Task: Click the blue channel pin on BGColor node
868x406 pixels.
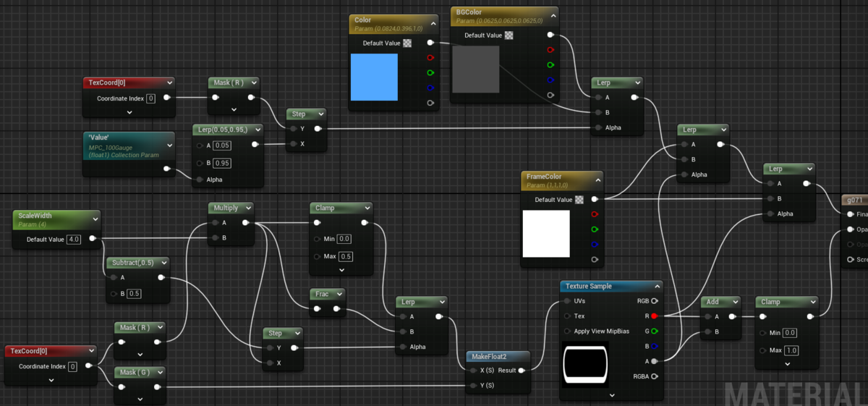Action: point(551,80)
